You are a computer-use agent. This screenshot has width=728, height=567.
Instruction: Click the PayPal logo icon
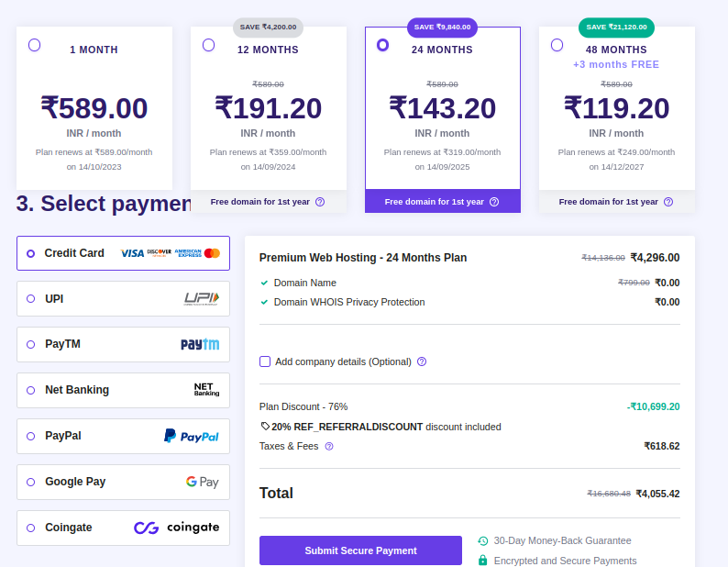pyautogui.click(x=191, y=436)
